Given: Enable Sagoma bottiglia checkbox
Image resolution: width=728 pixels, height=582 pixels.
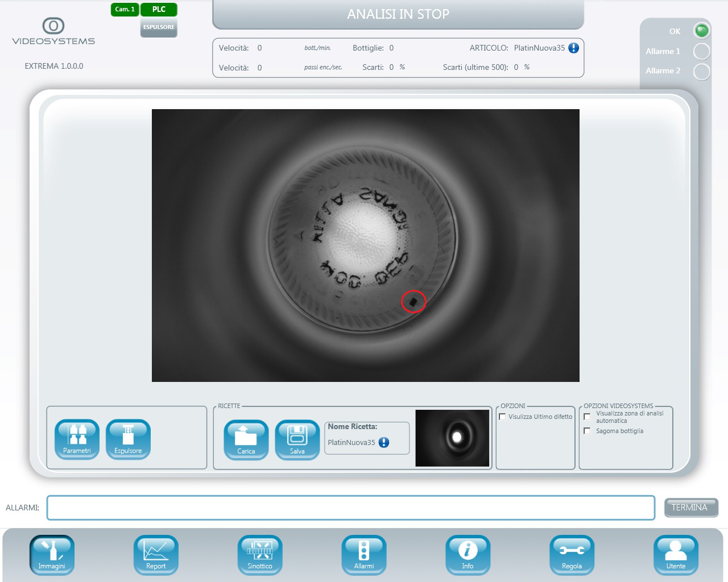Looking at the screenshot, I should point(587,431).
